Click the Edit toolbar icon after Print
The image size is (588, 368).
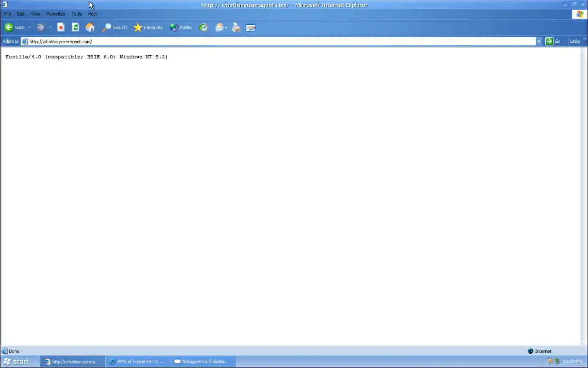point(251,28)
